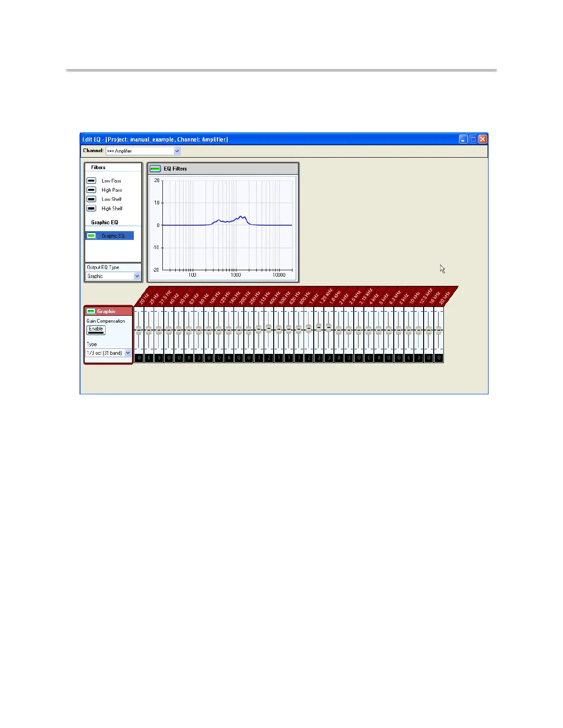Click the 3.15 kHz band slider handle
Image resolution: width=563 pixels, height=728 pixels.
pyautogui.click(x=359, y=330)
